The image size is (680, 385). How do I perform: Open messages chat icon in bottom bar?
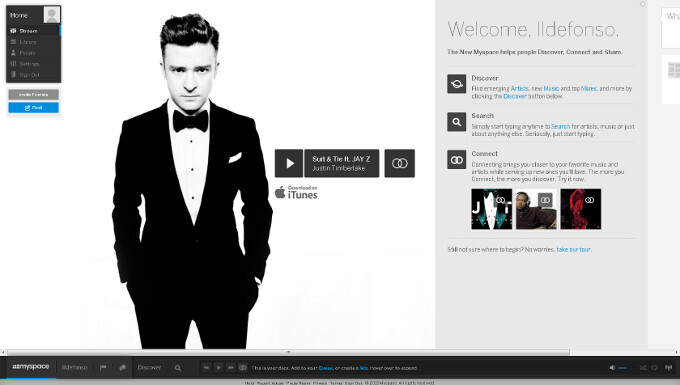(122, 368)
